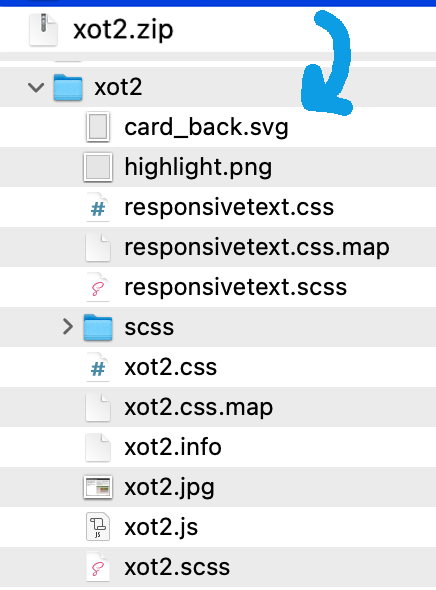Click the blue scss folder icon
This screenshot has height=590, width=436.
[98, 327]
